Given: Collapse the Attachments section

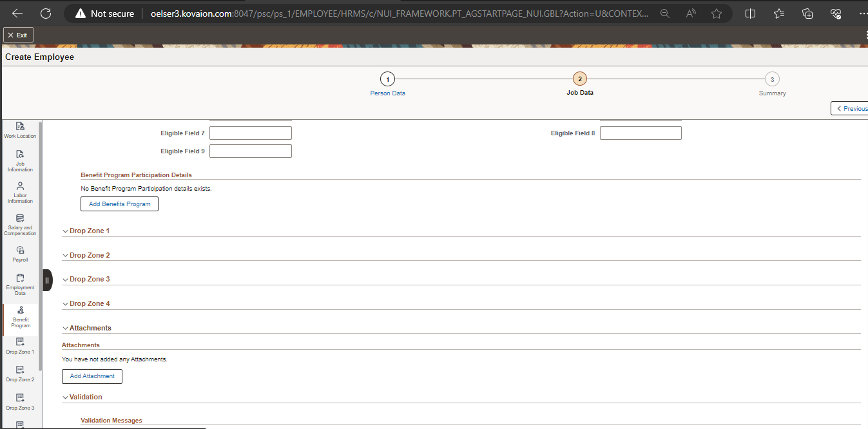Looking at the screenshot, I should point(65,328).
